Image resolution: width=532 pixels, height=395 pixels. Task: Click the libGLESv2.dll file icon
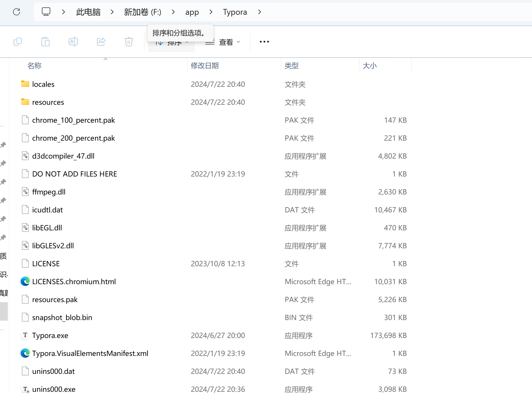coord(25,245)
